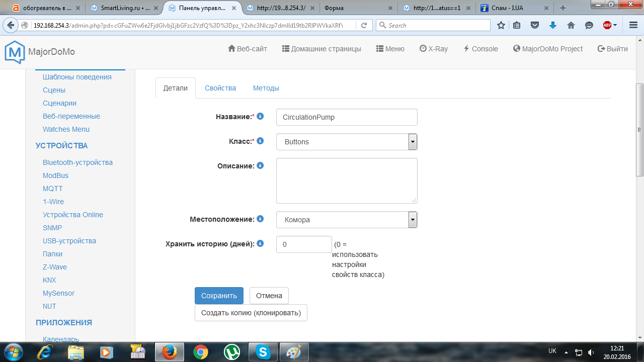The image size is (644, 362).
Task: Open Устройства Online in the sidebar
Action: click(x=73, y=215)
